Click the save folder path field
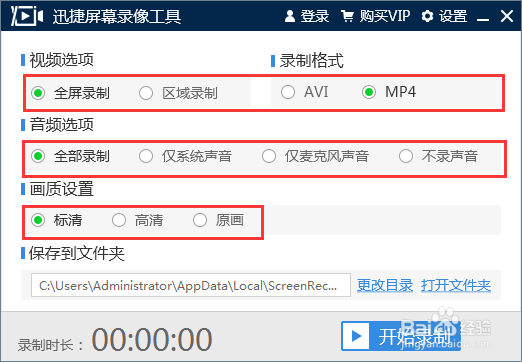This screenshot has height=362, width=522. 191,285
